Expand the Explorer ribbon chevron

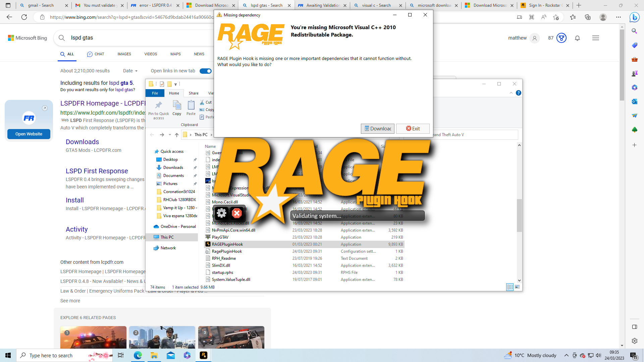(511, 93)
